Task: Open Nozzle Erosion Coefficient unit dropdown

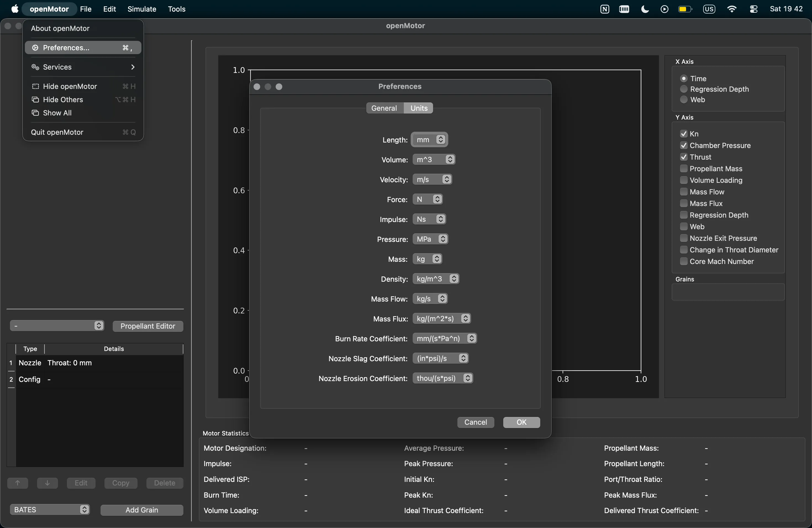Action: (x=443, y=378)
